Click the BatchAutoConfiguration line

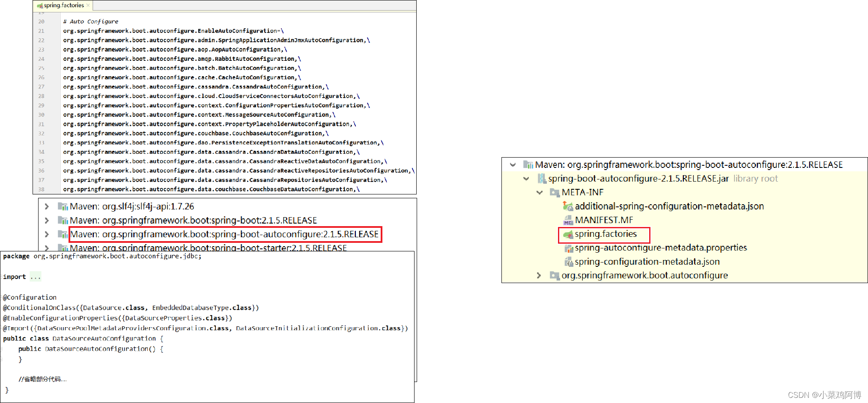pyautogui.click(x=182, y=69)
